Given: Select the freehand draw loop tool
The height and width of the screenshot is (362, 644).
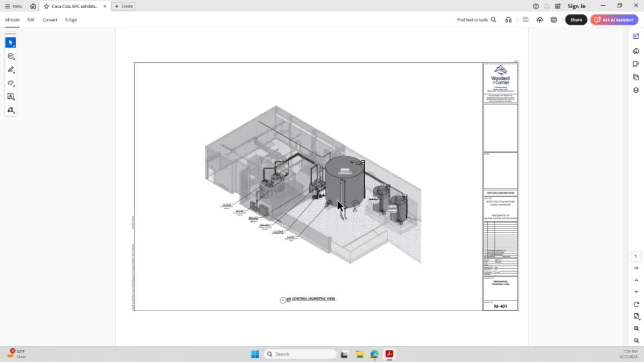Looking at the screenshot, I should tap(11, 83).
